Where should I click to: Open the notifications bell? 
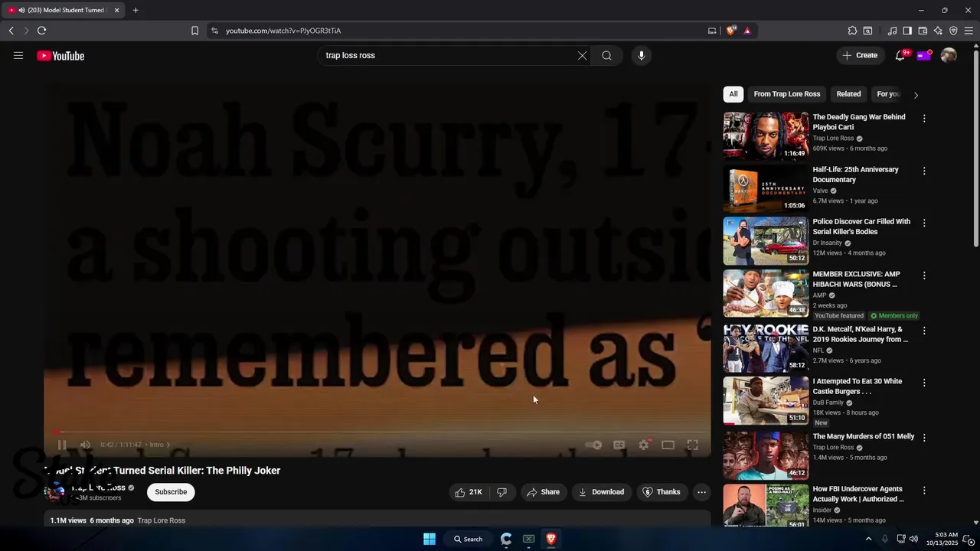coord(900,55)
